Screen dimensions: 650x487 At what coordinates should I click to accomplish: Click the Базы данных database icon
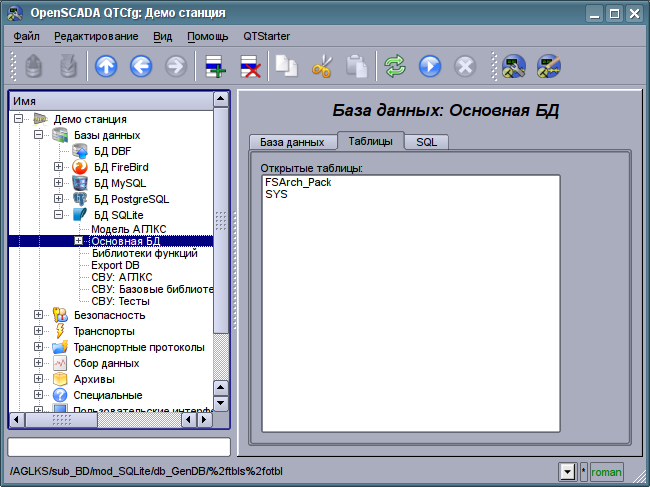click(60, 135)
